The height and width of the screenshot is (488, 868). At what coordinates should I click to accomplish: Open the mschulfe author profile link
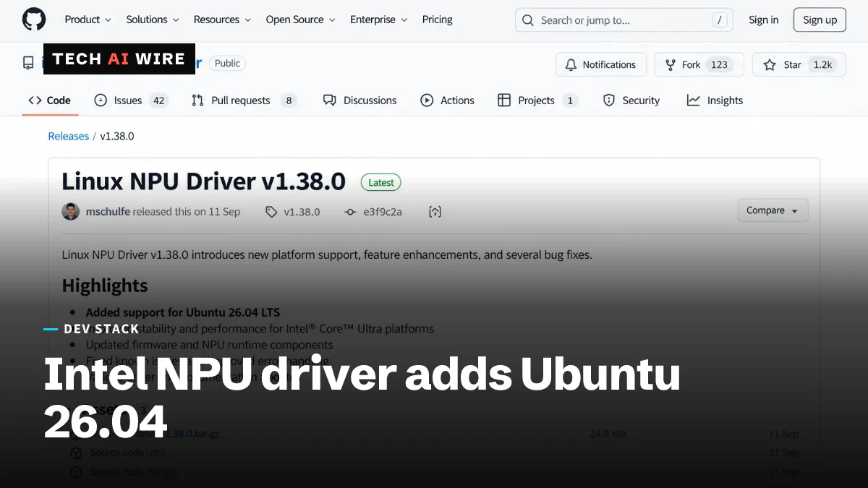coord(108,212)
